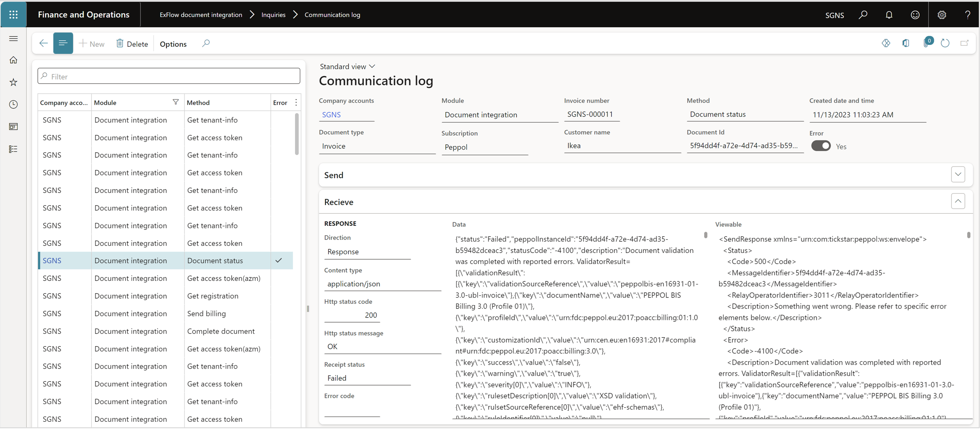Click the empty Error code field
The image size is (980, 432).
click(352, 409)
